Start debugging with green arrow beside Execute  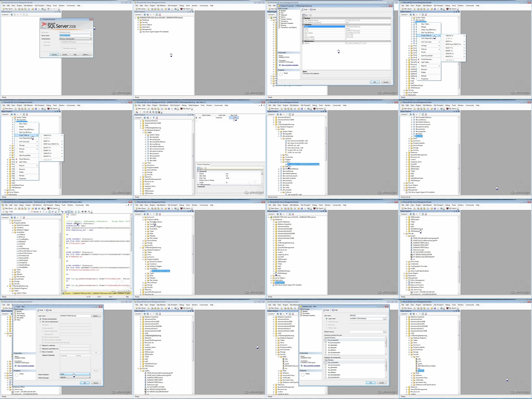(40, 212)
